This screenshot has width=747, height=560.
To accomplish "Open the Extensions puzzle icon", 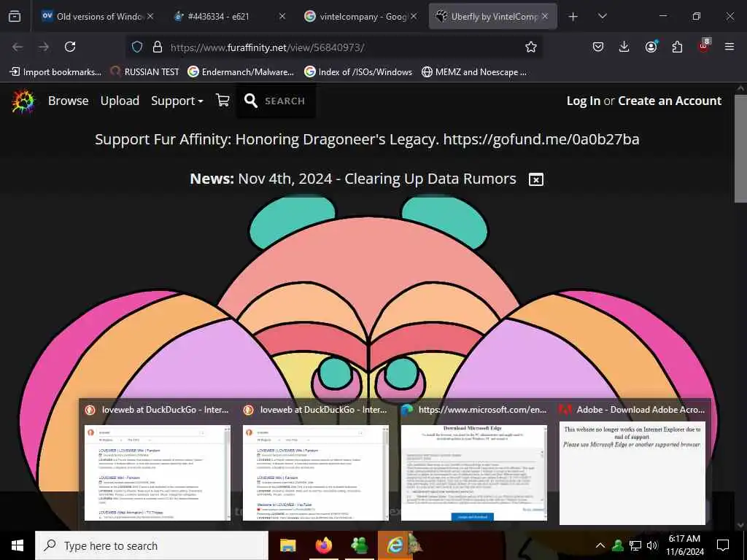I will [677, 47].
